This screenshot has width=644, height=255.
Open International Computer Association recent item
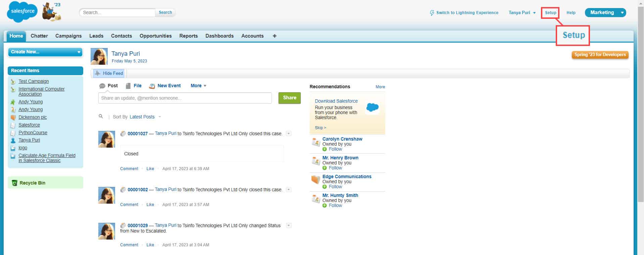click(x=41, y=91)
